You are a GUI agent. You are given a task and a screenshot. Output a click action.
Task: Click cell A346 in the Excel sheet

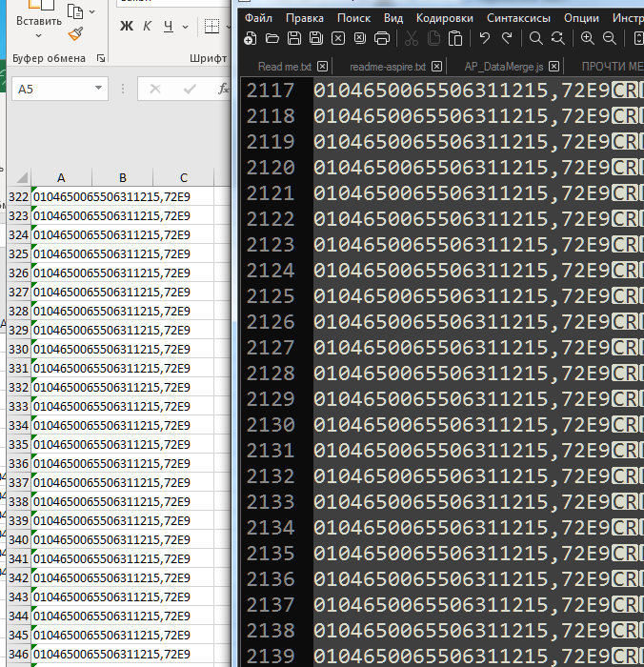(61, 654)
